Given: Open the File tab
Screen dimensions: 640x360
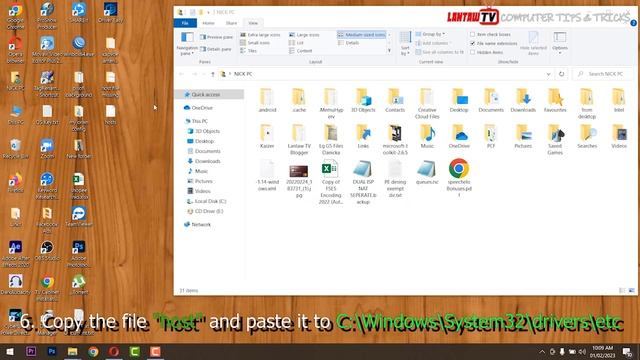Looking at the screenshot, I should pos(185,23).
